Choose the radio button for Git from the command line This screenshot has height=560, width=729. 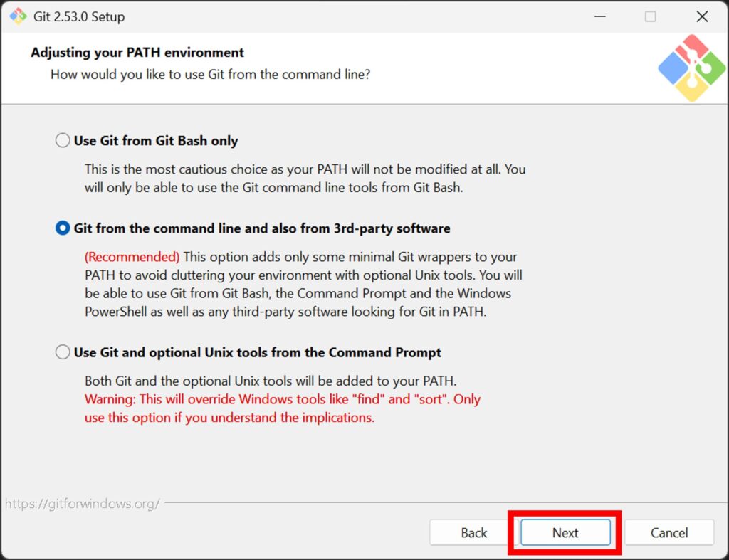click(x=63, y=228)
